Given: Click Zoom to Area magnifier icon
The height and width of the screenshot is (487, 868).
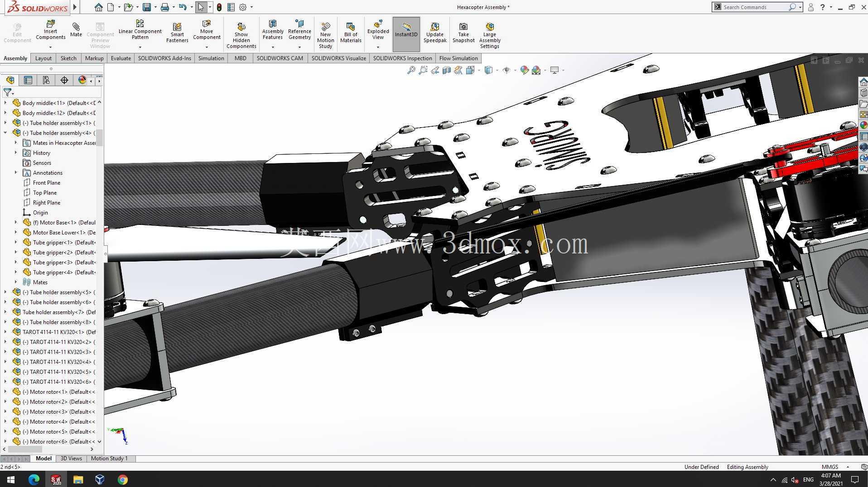Looking at the screenshot, I should click(x=423, y=70).
